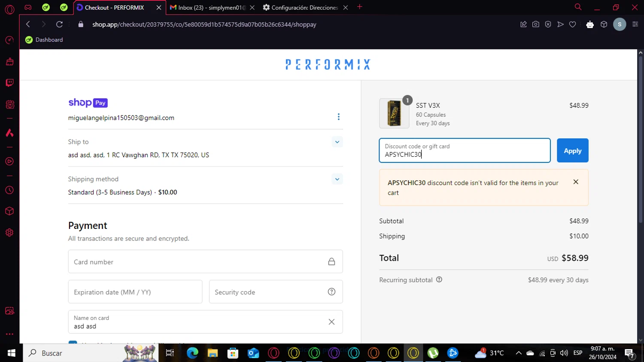Open the Opera GX main menu logo
The height and width of the screenshot is (362, 644).
[x=9, y=9]
